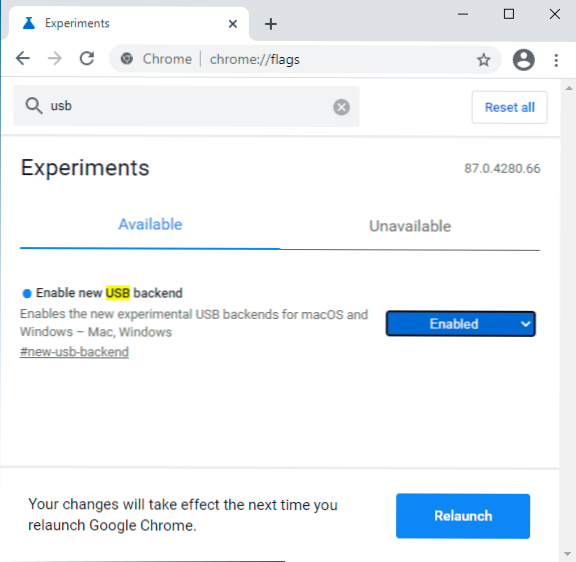
Task: Open the profile avatar menu
Action: [x=523, y=60]
